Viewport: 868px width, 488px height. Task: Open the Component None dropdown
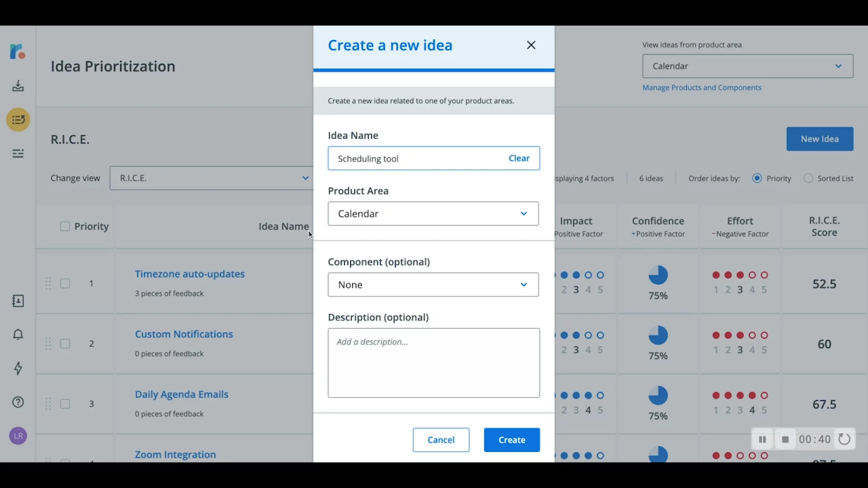point(433,285)
